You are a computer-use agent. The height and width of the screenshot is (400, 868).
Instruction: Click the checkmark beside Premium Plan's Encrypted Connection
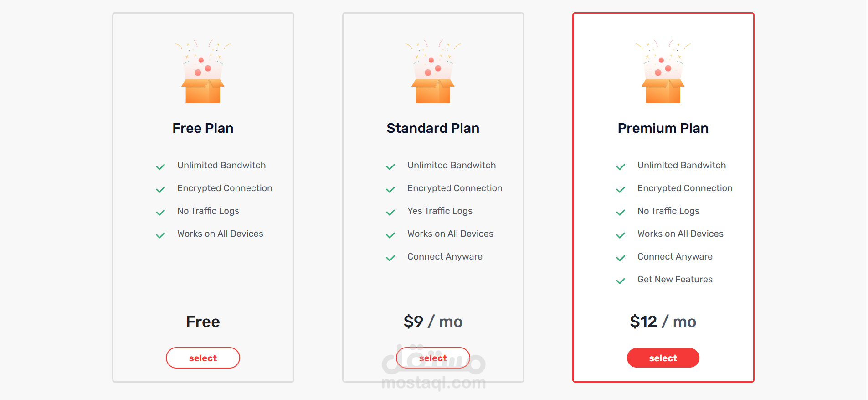point(621,190)
